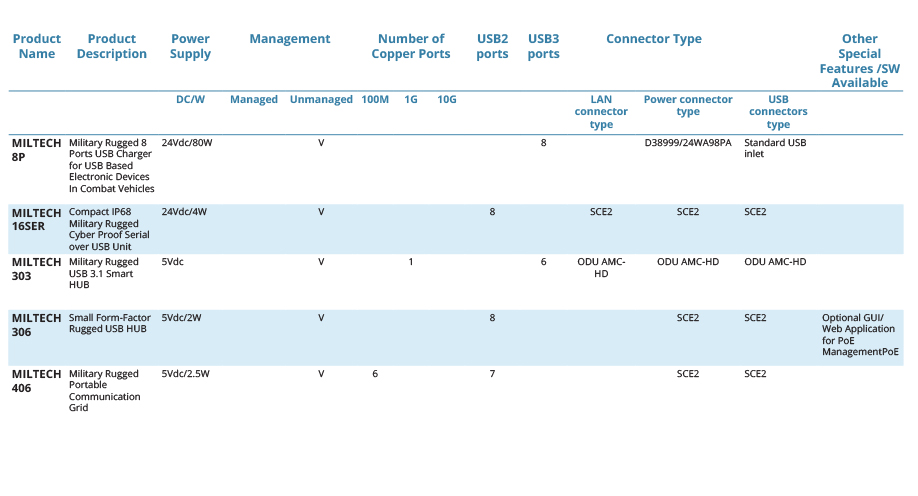Click the 100M subheader
Viewport: 918px width, 496px height.
[375, 100]
